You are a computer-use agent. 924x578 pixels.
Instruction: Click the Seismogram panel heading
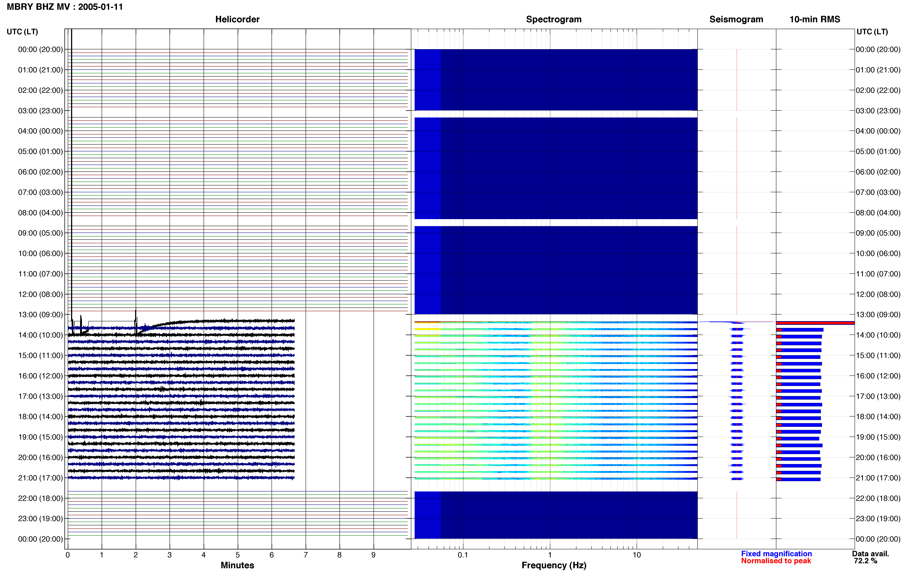coord(736,20)
